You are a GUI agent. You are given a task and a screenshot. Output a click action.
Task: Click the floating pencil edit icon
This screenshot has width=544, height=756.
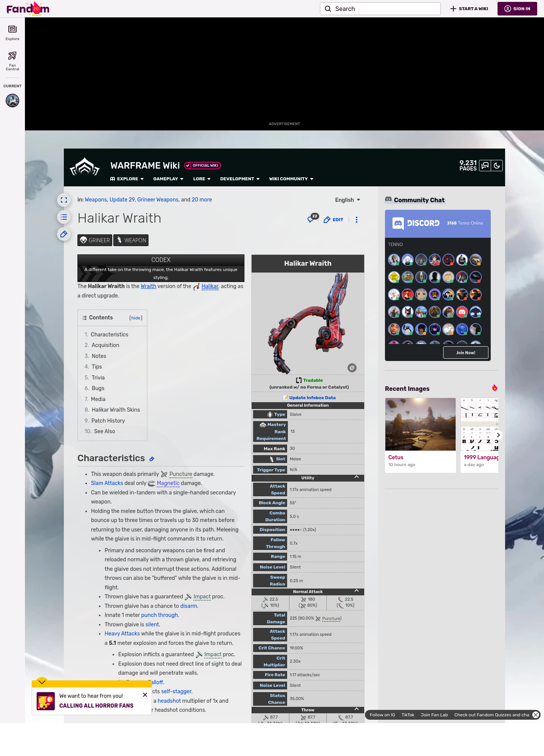coord(64,234)
